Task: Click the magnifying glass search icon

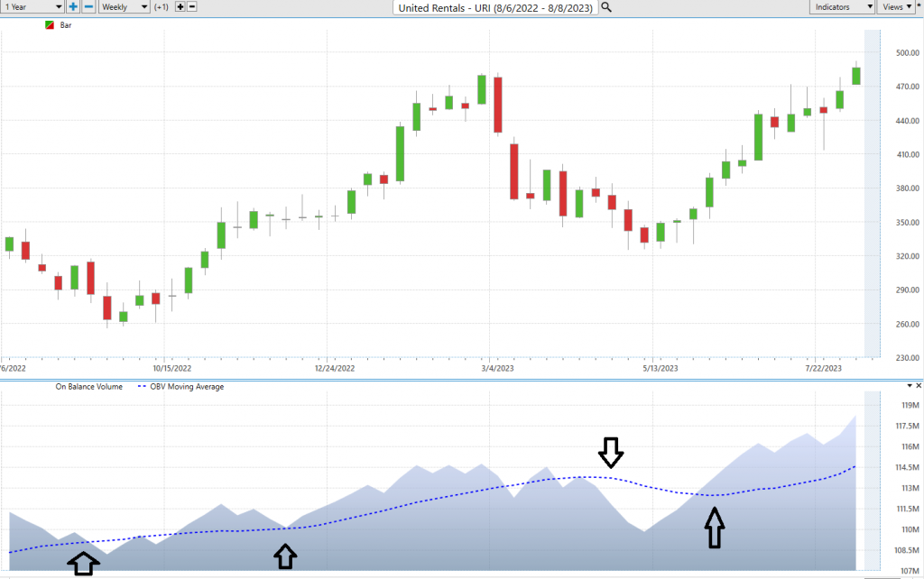Action: tap(605, 7)
